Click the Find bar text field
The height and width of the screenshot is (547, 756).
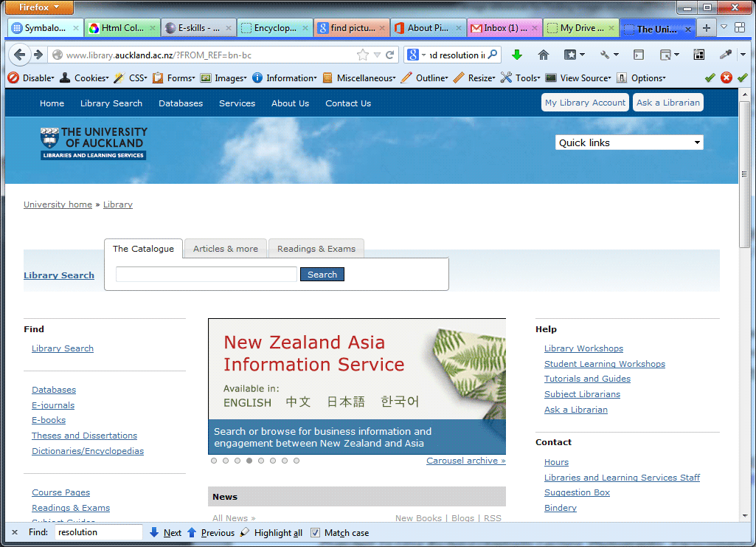coord(98,532)
